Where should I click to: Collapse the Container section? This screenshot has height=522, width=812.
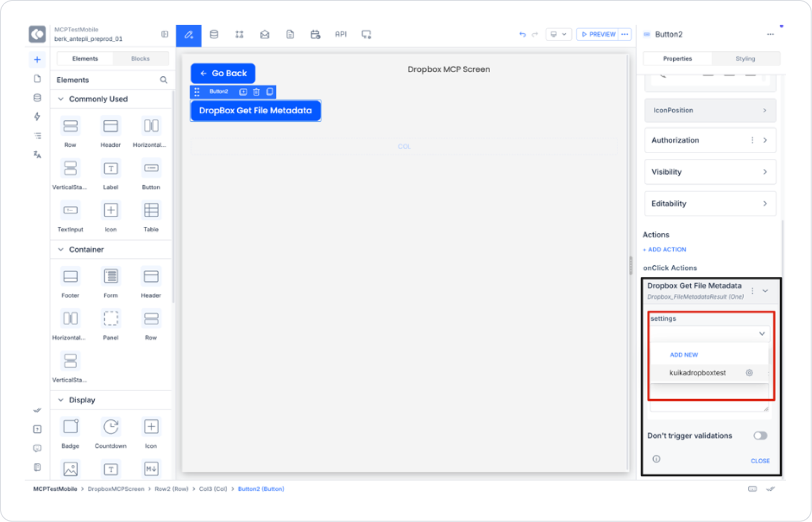click(x=61, y=249)
